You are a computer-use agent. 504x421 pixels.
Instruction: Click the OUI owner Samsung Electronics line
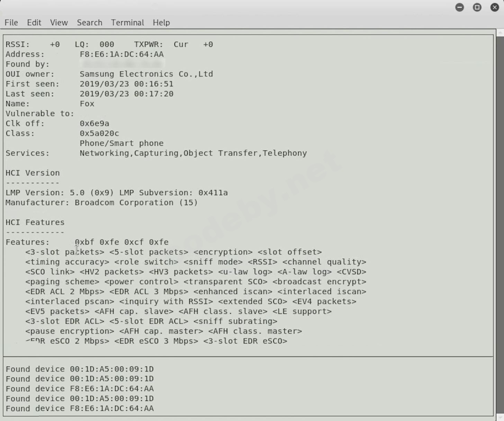[x=146, y=74]
